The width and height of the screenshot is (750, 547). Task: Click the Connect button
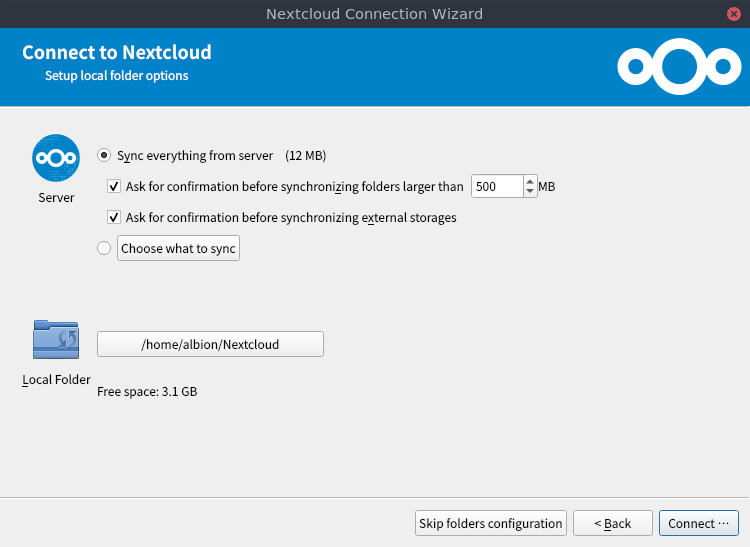[699, 523]
